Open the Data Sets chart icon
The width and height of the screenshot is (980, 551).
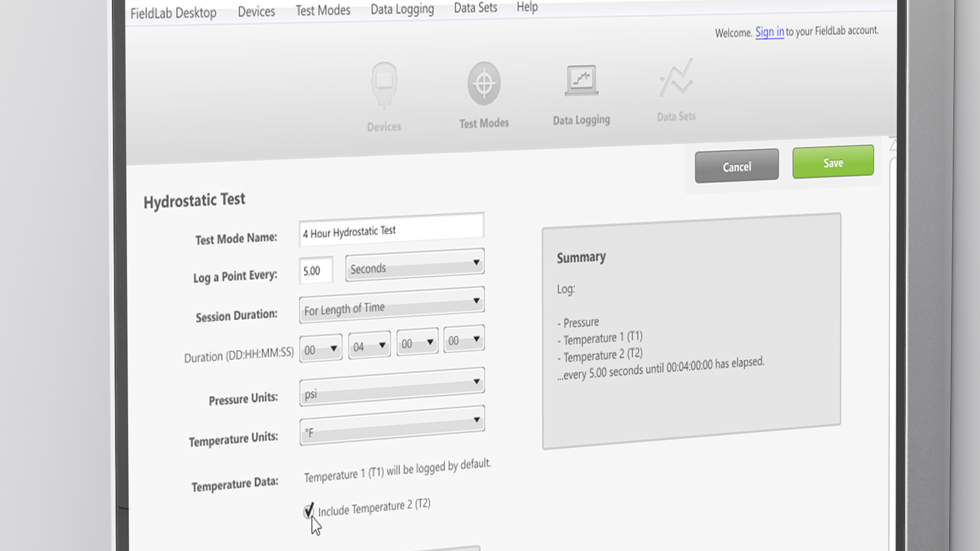pos(676,79)
